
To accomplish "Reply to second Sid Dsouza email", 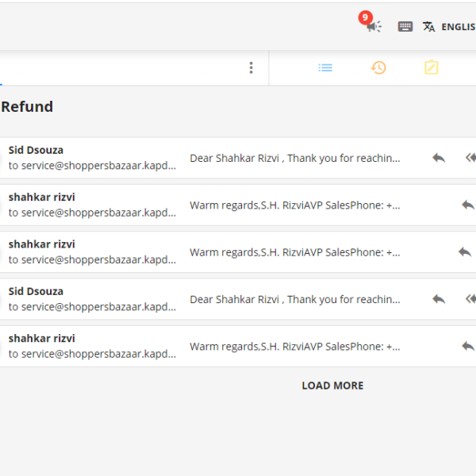I will coord(439,299).
